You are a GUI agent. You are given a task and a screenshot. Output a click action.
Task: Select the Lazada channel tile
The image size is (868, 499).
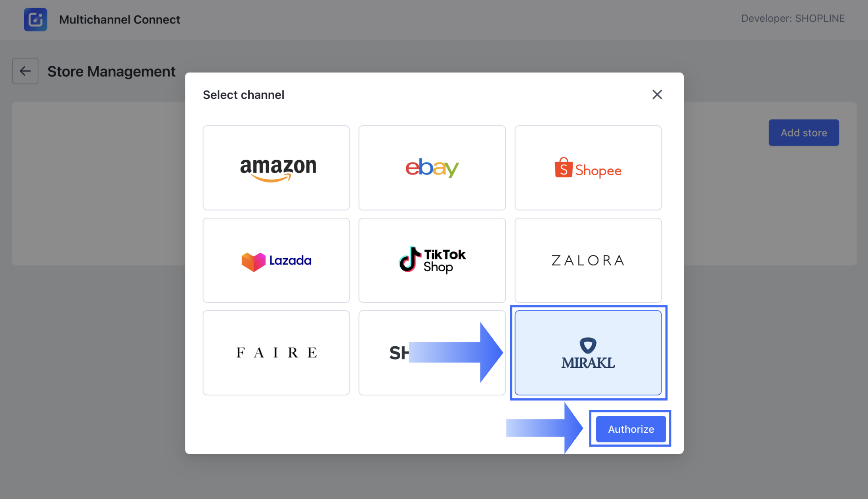[276, 260]
